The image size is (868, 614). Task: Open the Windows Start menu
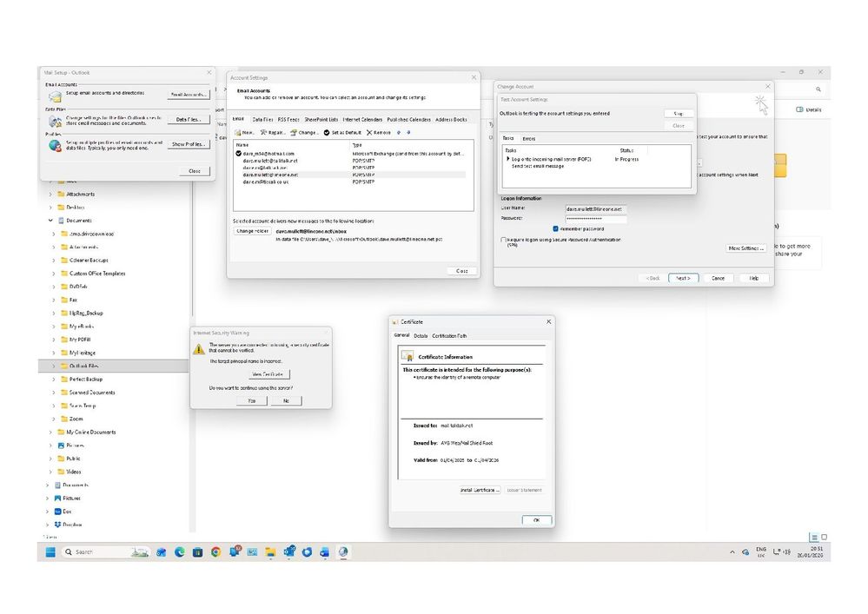(50, 551)
